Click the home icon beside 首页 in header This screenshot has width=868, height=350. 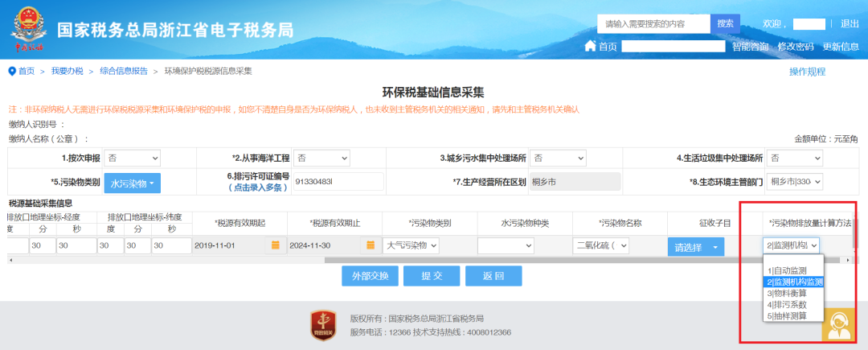tap(590, 47)
